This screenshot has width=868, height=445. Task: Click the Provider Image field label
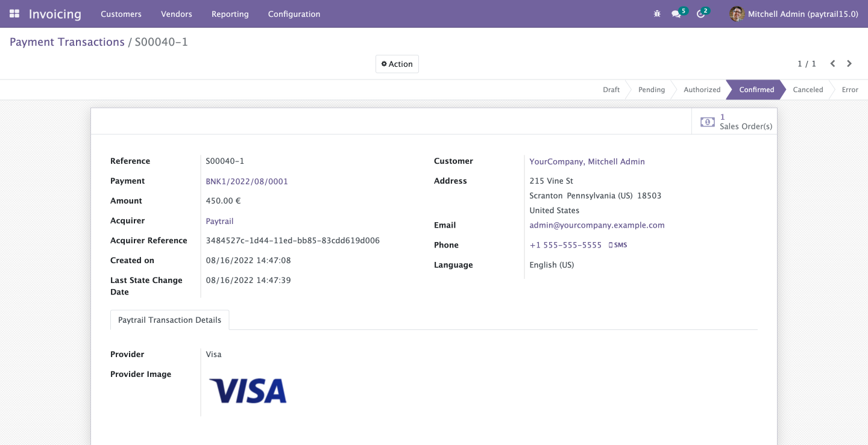click(140, 374)
